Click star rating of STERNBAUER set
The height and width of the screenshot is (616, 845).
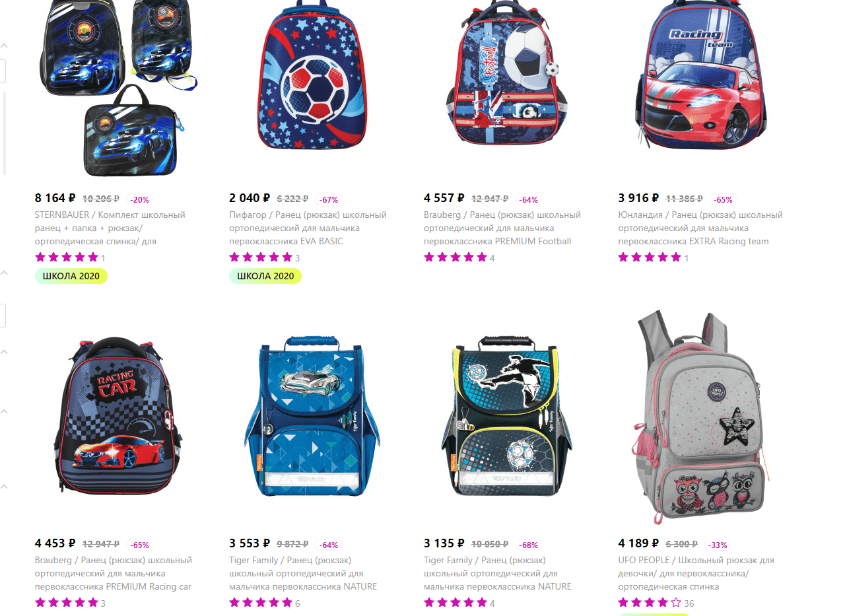pos(66,257)
